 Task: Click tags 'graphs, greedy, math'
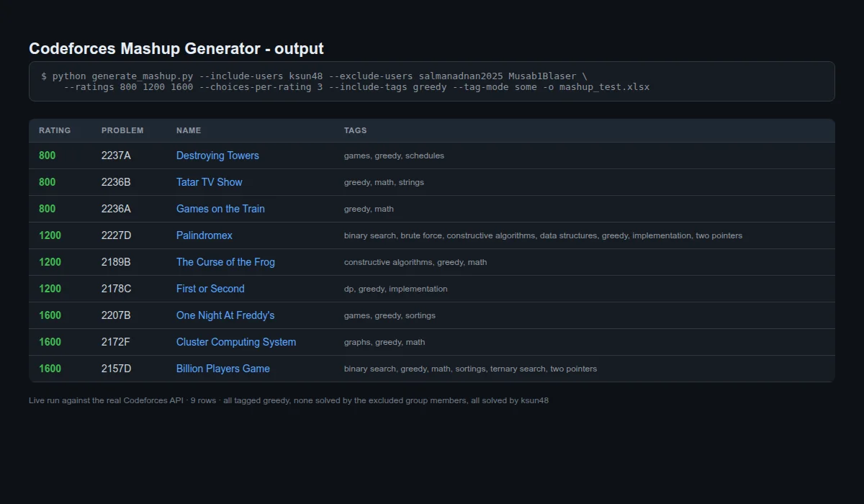pos(384,342)
